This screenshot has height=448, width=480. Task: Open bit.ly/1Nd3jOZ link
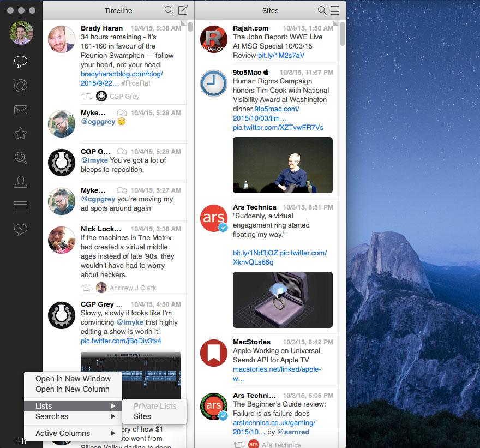coord(255,253)
